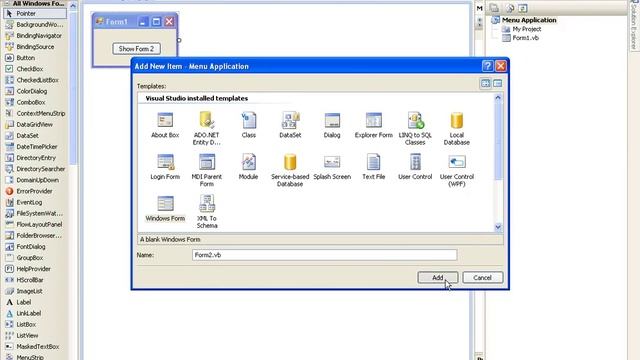
Task: Pick the DataSet template
Action: point(290,125)
